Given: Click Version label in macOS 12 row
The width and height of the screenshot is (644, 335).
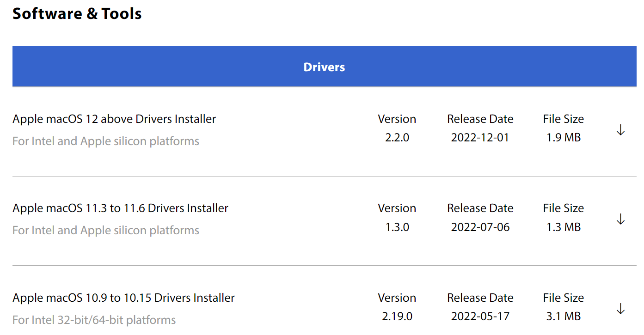Looking at the screenshot, I should coord(397,119).
